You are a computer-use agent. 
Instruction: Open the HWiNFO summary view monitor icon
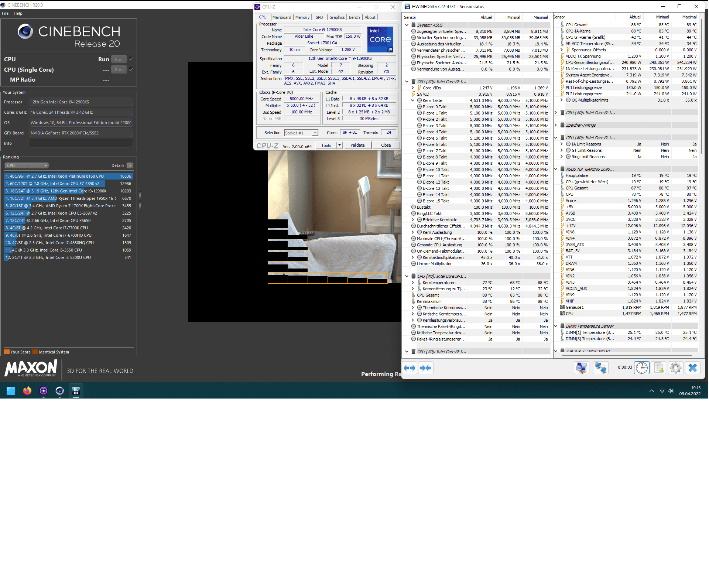coord(581,368)
